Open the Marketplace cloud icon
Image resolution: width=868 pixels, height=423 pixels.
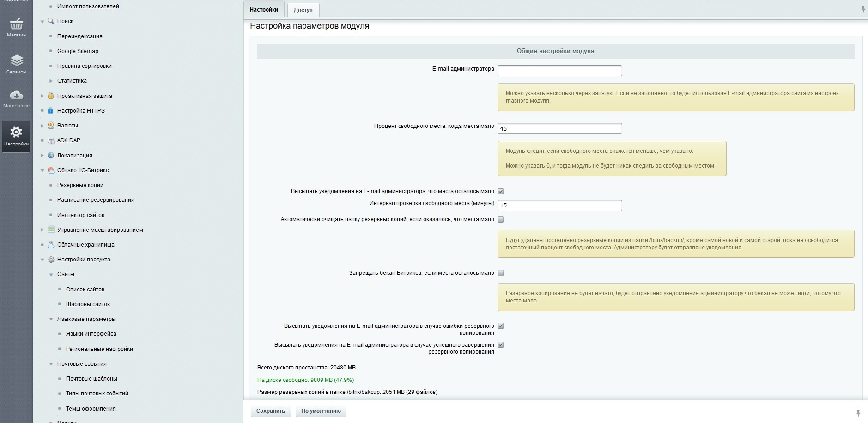[x=16, y=95]
